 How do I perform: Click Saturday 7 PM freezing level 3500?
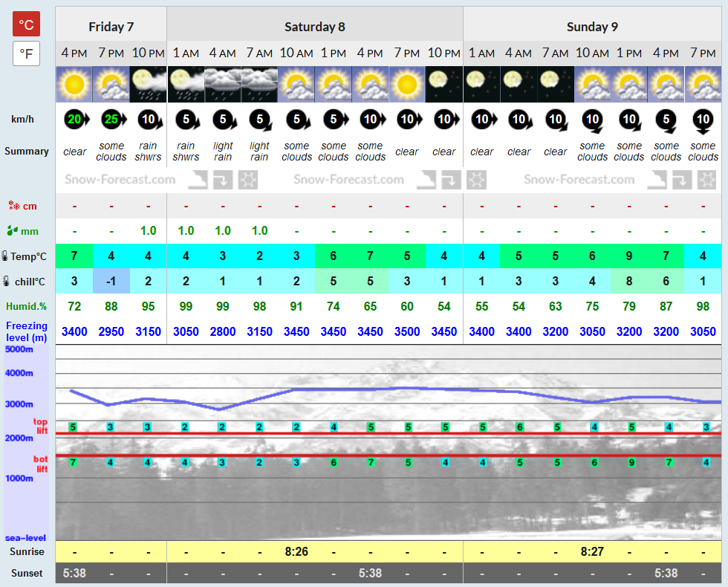[x=407, y=331]
